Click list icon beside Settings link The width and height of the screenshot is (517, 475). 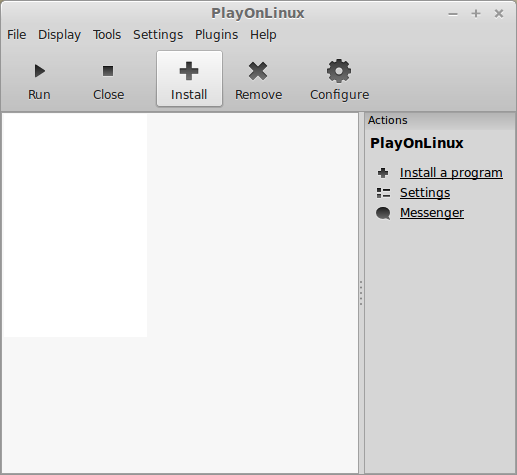pos(383,193)
